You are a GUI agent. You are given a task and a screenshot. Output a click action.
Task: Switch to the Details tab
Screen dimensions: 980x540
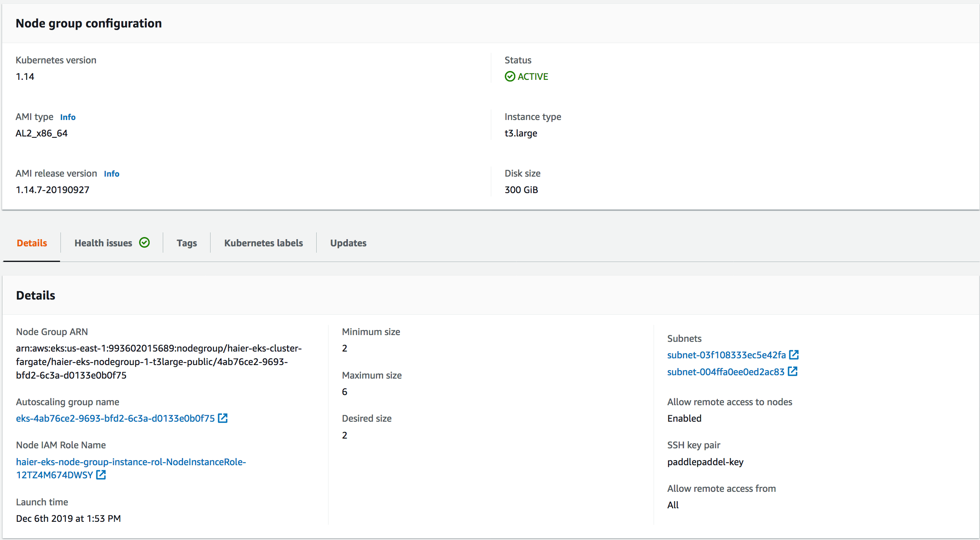pos(32,243)
